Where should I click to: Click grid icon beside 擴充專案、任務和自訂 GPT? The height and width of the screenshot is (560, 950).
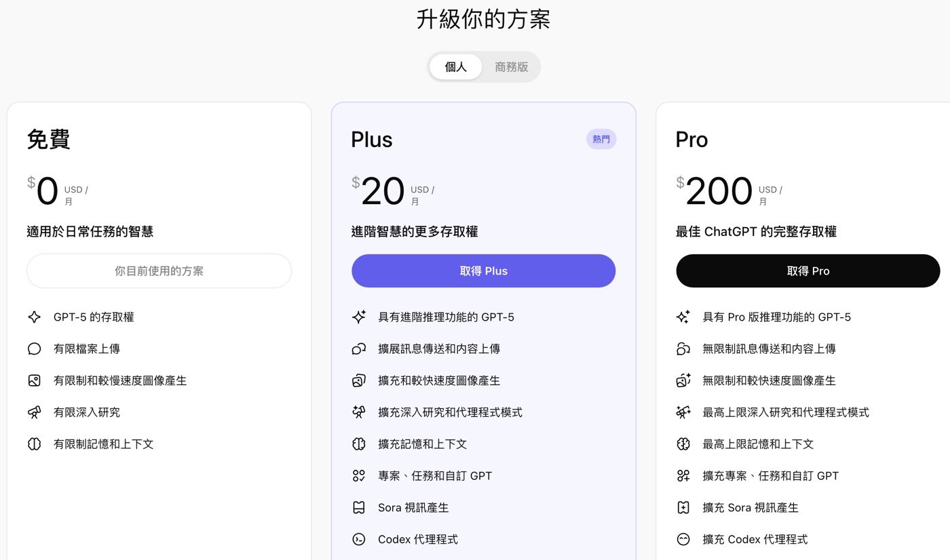(683, 476)
